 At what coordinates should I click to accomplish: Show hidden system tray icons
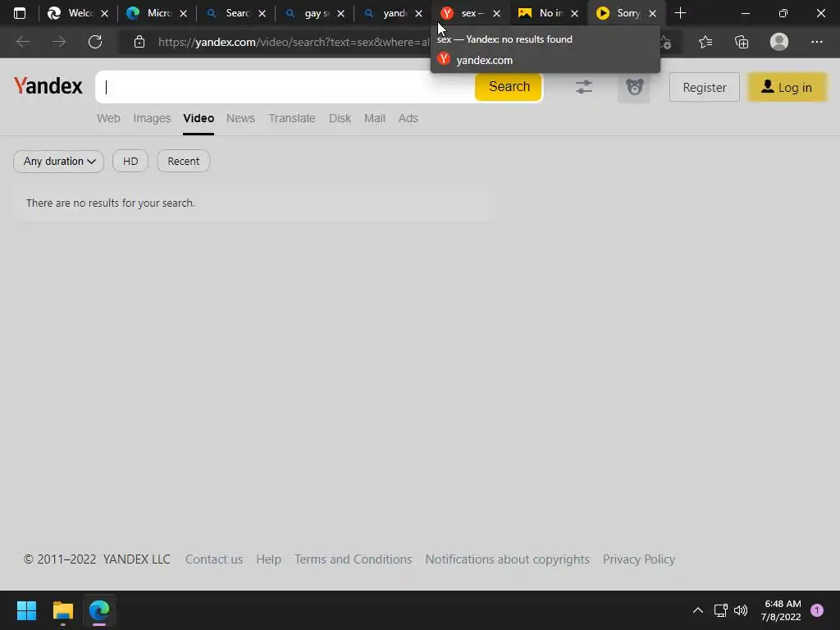(x=698, y=610)
